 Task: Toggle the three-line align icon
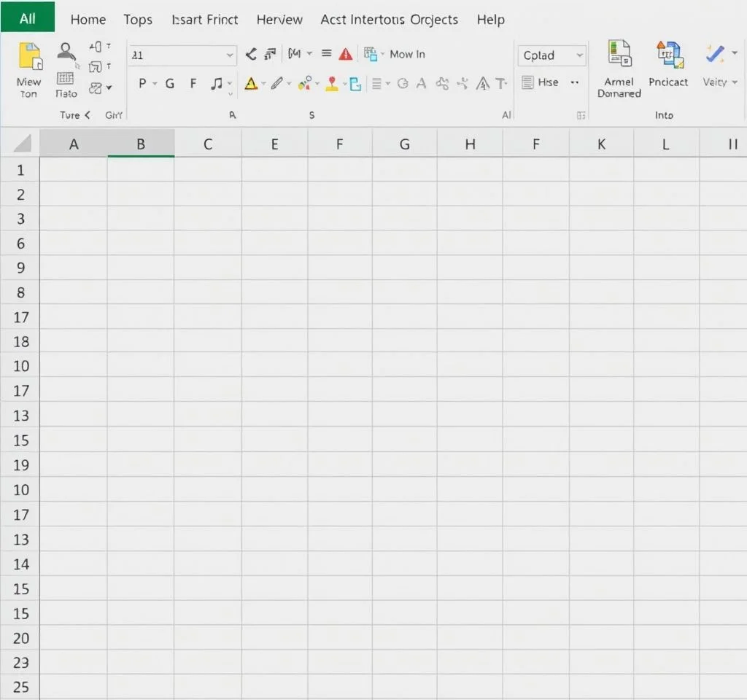[x=327, y=54]
